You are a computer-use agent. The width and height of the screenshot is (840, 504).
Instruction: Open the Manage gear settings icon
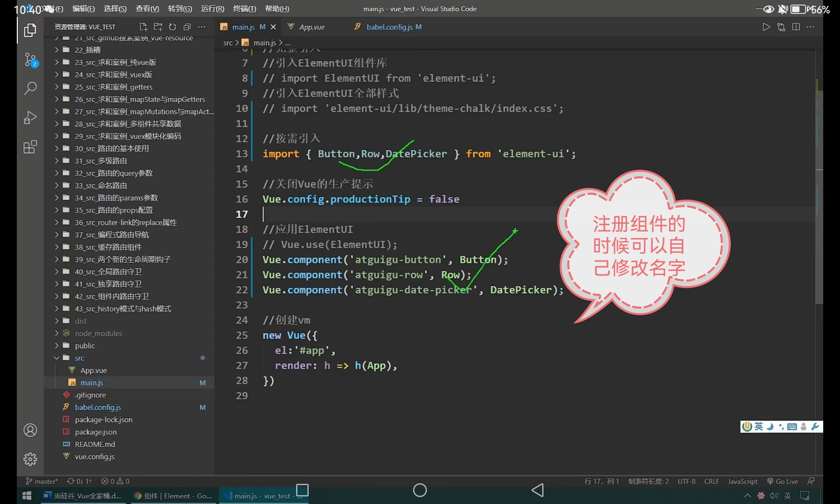click(x=30, y=459)
